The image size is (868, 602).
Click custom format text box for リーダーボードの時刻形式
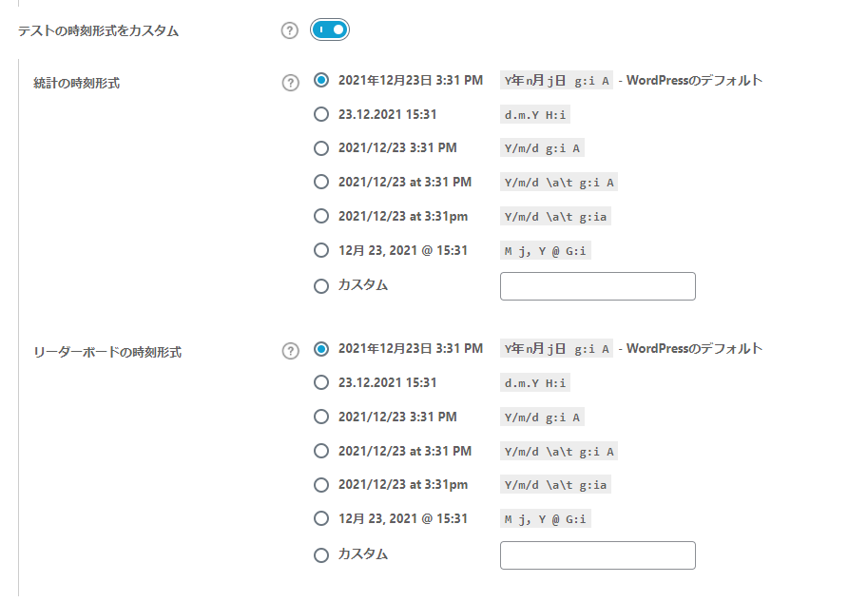[x=597, y=555]
